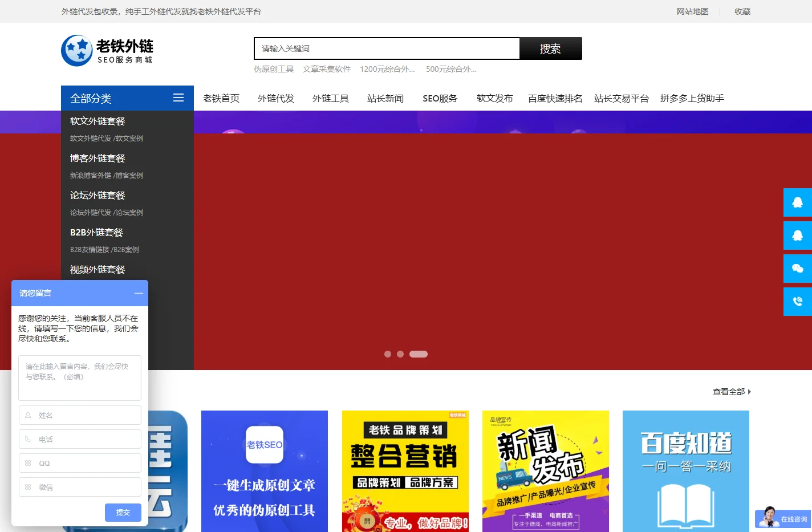Open the 百度快速排名 navigation item
This screenshot has width=812, height=532.
point(555,98)
